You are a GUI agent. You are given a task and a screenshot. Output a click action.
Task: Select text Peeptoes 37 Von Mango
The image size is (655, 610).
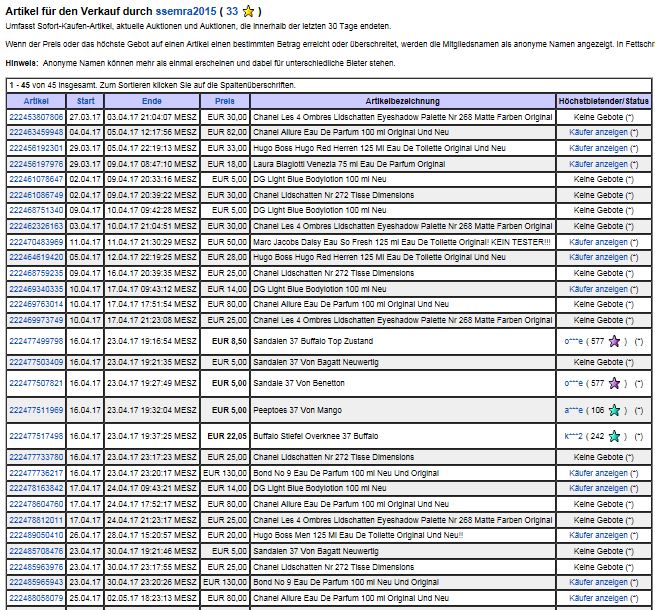[297, 410]
